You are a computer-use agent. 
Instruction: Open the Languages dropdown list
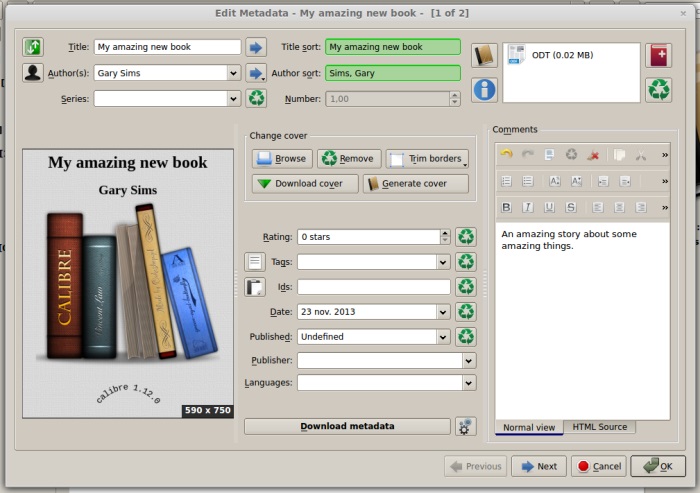468,382
